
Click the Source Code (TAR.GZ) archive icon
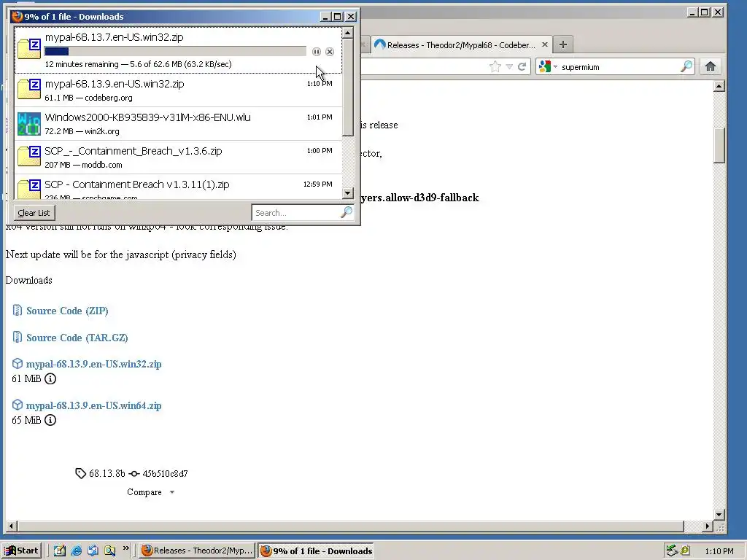coord(18,337)
